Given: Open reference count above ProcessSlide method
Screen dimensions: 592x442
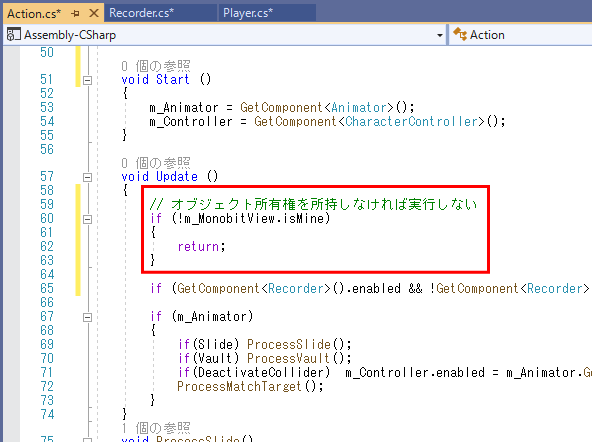Looking at the screenshot, I should tap(156, 428).
